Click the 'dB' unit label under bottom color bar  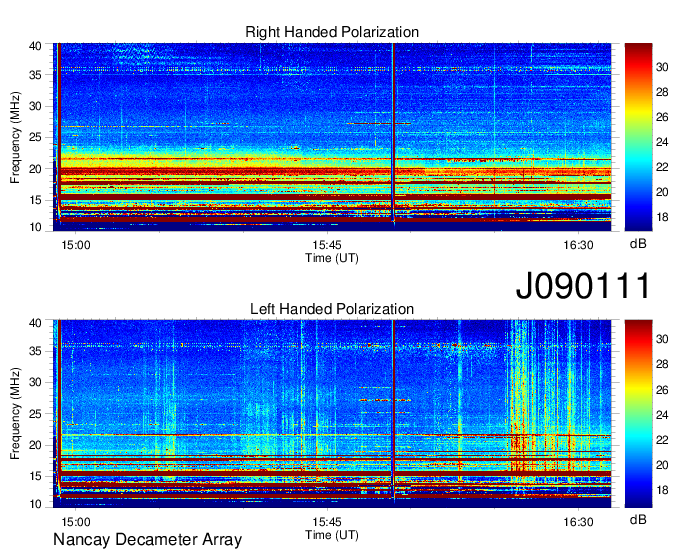pos(638,520)
